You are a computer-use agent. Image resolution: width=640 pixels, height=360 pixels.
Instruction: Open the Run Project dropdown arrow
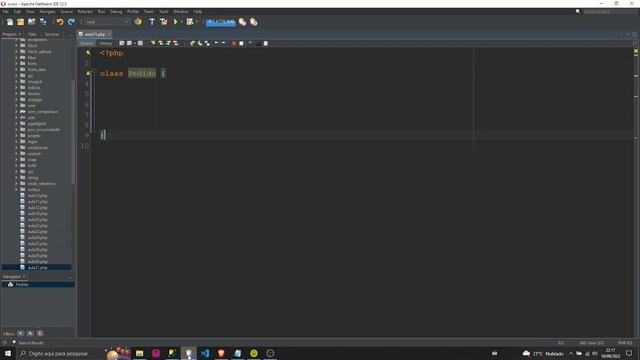182,22
